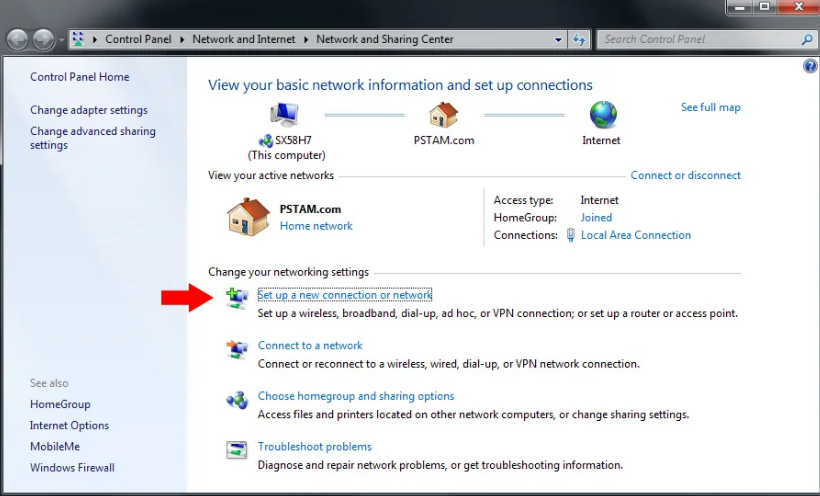Click the Set up new connection icon
Image resolution: width=820 pixels, height=496 pixels.
click(237, 298)
